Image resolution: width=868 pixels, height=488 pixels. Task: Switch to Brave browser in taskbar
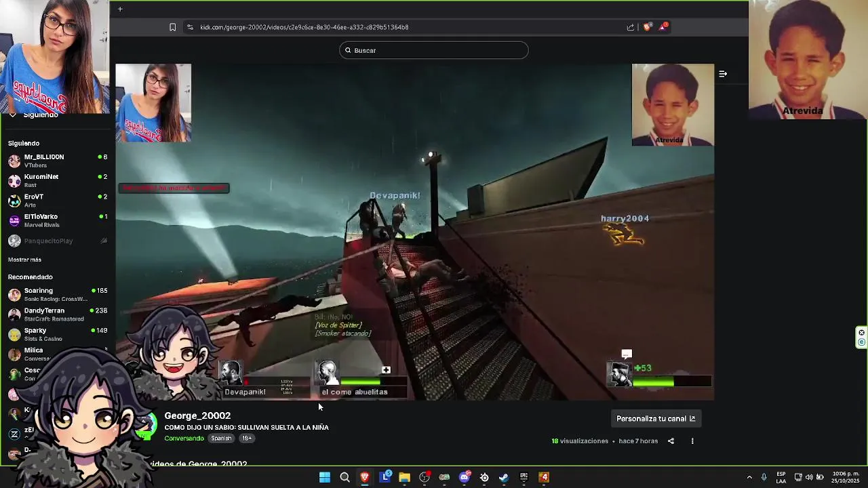365,477
